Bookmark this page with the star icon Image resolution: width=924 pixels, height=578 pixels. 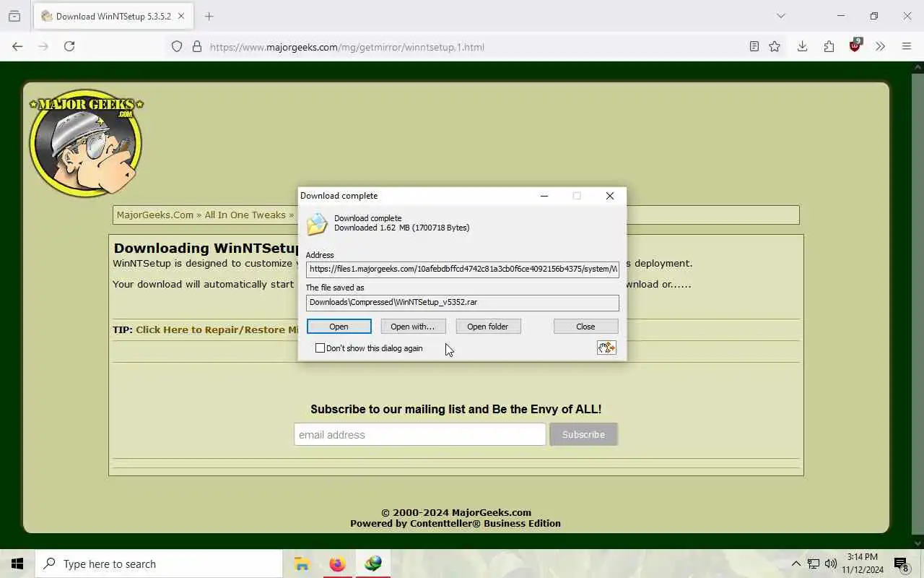click(x=775, y=46)
